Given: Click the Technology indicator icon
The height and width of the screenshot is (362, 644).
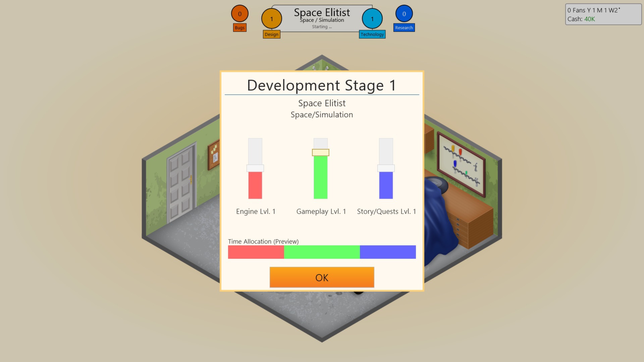Looking at the screenshot, I should [372, 18].
